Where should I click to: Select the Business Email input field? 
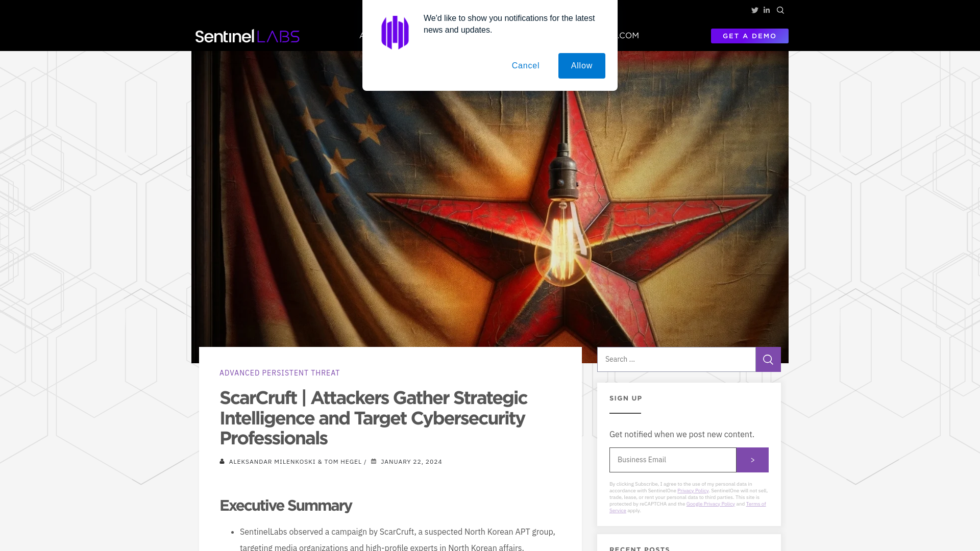point(672,460)
